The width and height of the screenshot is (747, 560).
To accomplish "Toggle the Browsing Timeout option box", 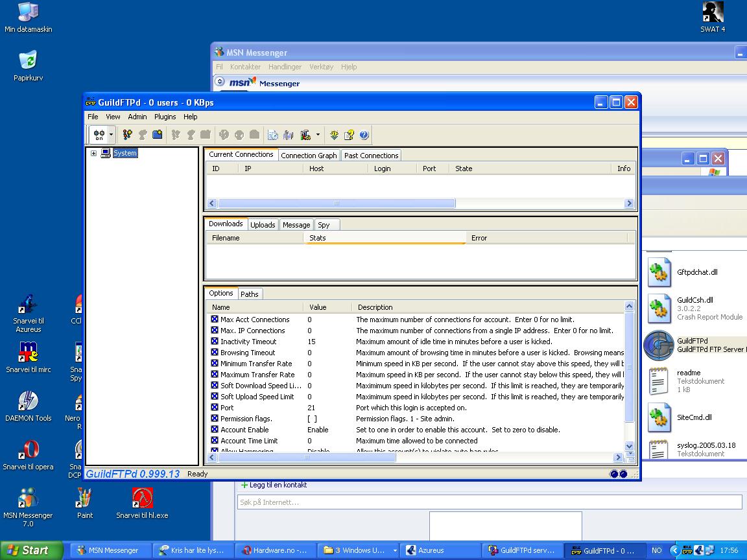I will pos(215,353).
